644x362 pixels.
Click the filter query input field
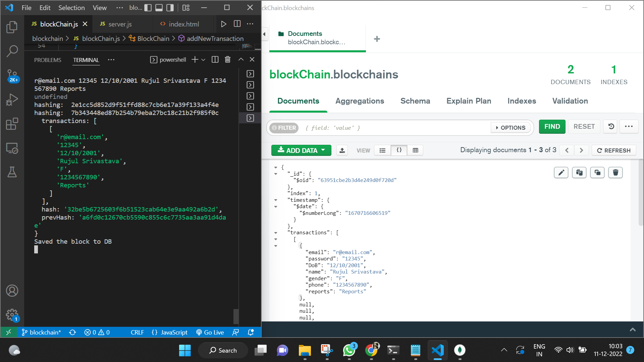(396, 128)
